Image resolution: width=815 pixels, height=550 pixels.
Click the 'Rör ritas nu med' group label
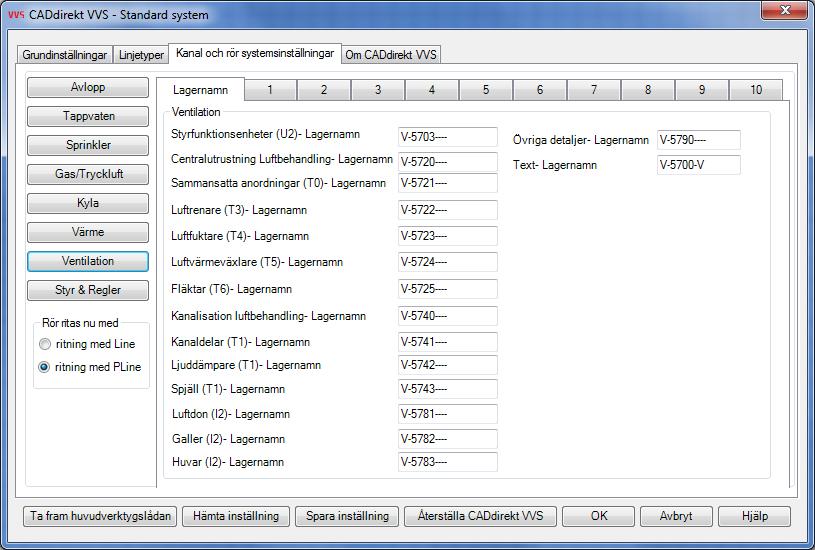tap(80, 323)
